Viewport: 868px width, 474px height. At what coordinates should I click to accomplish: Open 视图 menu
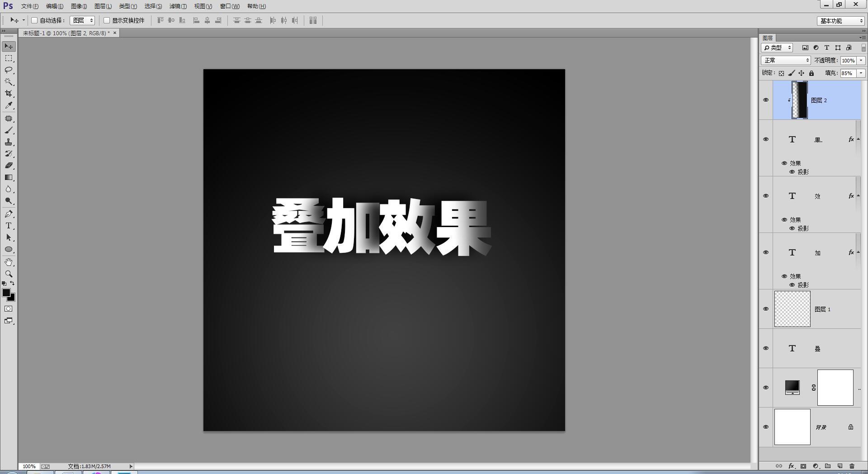pos(203,6)
